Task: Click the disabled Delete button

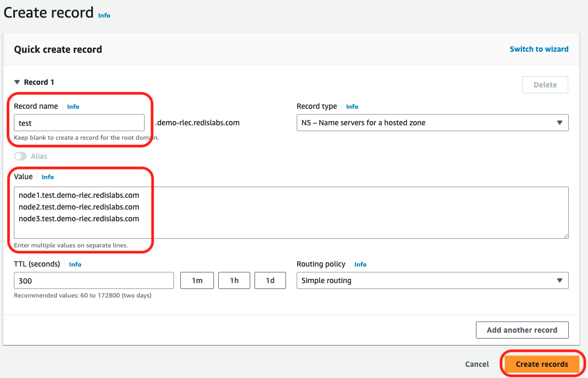Action: (545, 85)
